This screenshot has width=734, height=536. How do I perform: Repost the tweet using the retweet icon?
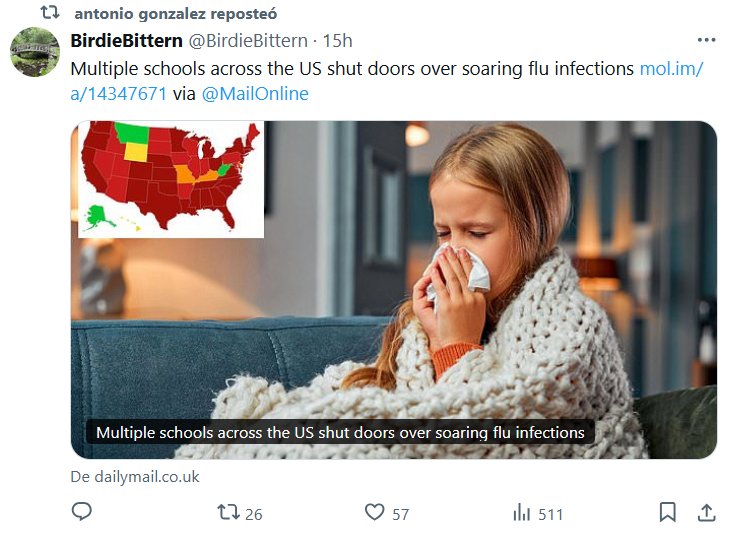click(227, 512)
